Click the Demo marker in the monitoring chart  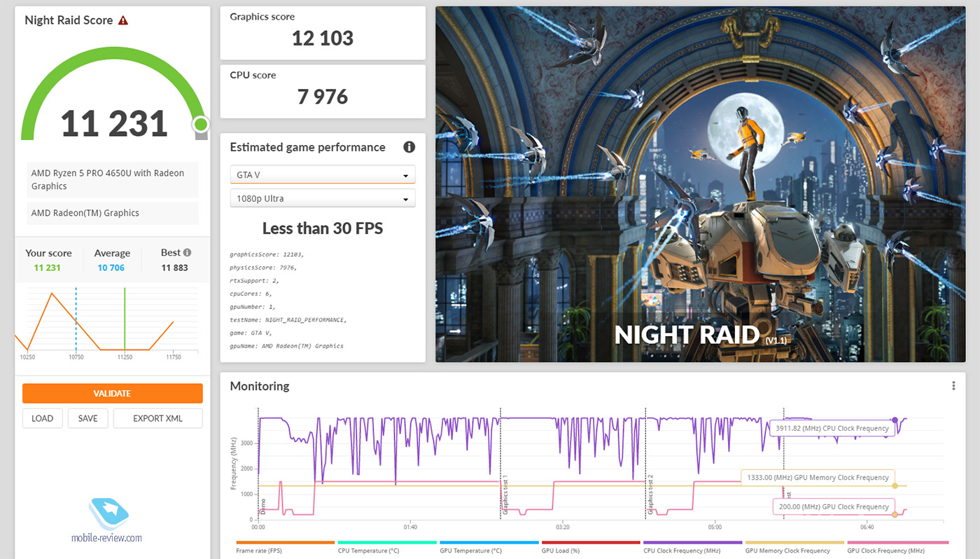click(x=263, y=507)
